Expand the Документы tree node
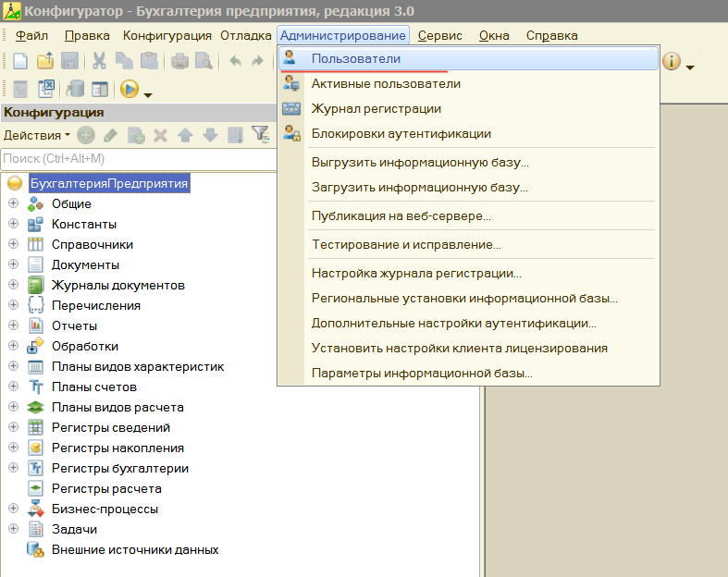The image size is (728, 577). click(14, 264)
